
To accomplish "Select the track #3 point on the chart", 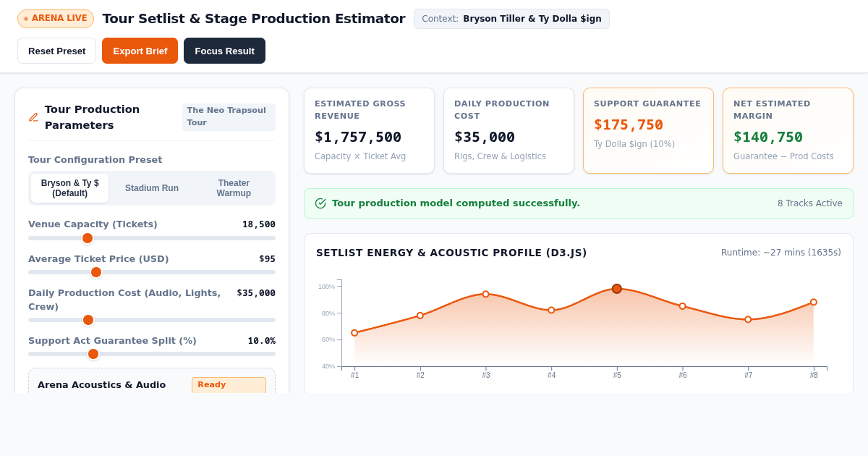I will point(485,294).
